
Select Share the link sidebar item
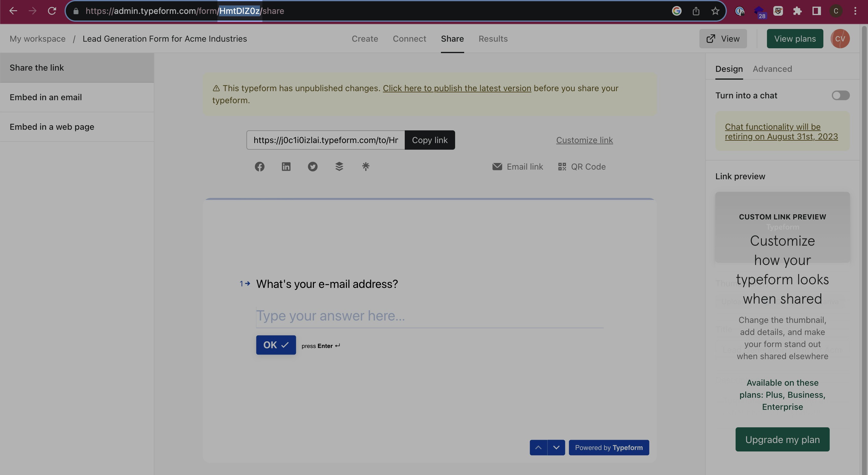click(x=77, y=68)
